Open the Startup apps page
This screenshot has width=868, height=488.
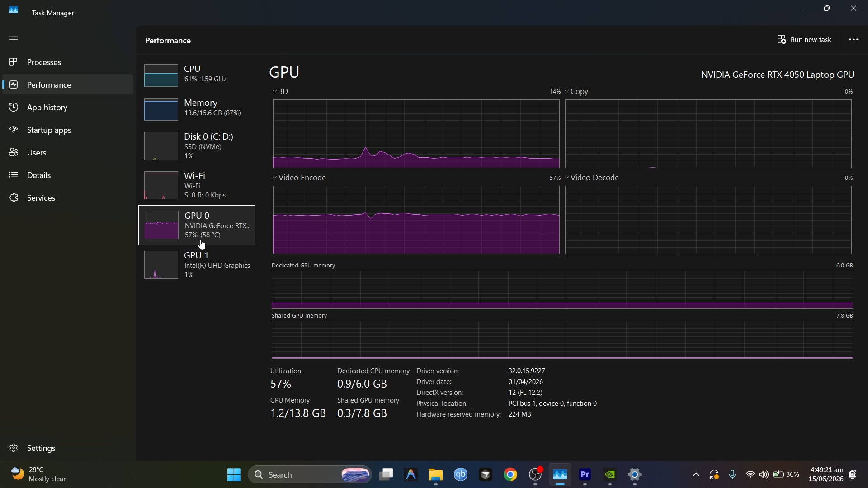click(68, 130)
